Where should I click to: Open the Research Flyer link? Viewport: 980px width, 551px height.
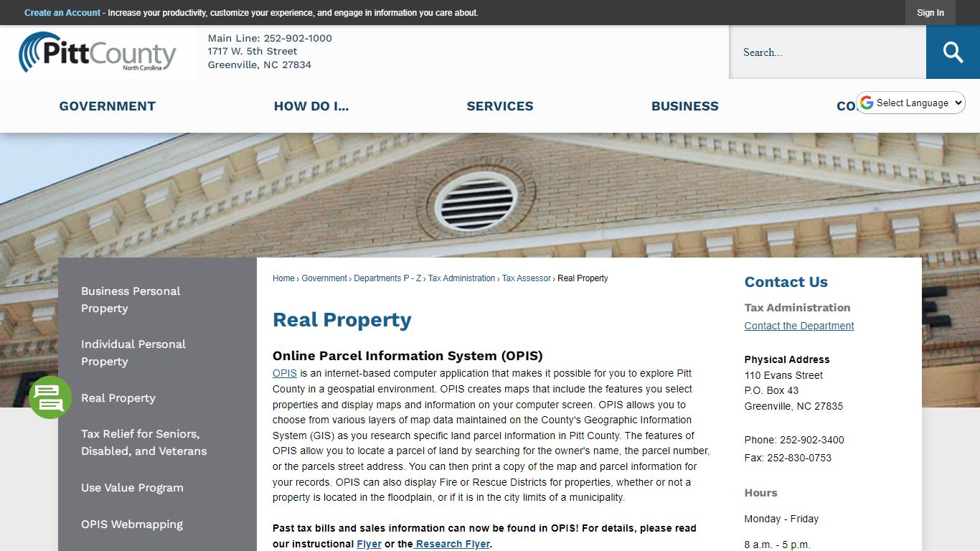coord(453,544)
